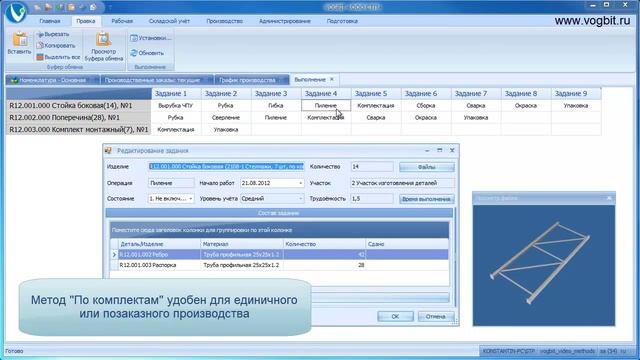Viewport: 640px width, 360px height.
Task: Click the Сборка task cell
Action: tap(426, 105)
